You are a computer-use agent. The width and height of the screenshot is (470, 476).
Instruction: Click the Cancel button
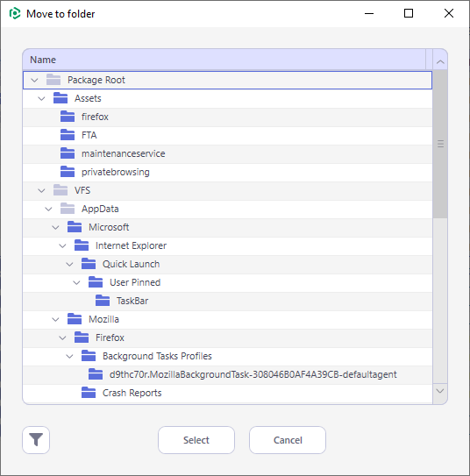pos(288,440)
